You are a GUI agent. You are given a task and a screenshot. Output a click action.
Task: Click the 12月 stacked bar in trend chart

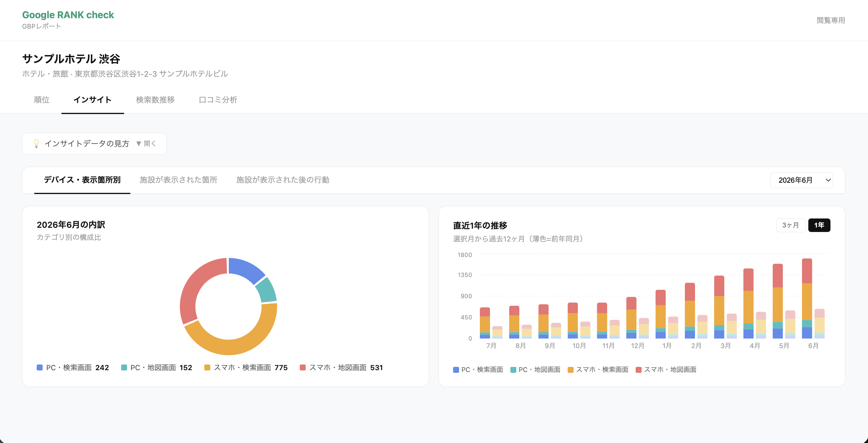[631, 318]
